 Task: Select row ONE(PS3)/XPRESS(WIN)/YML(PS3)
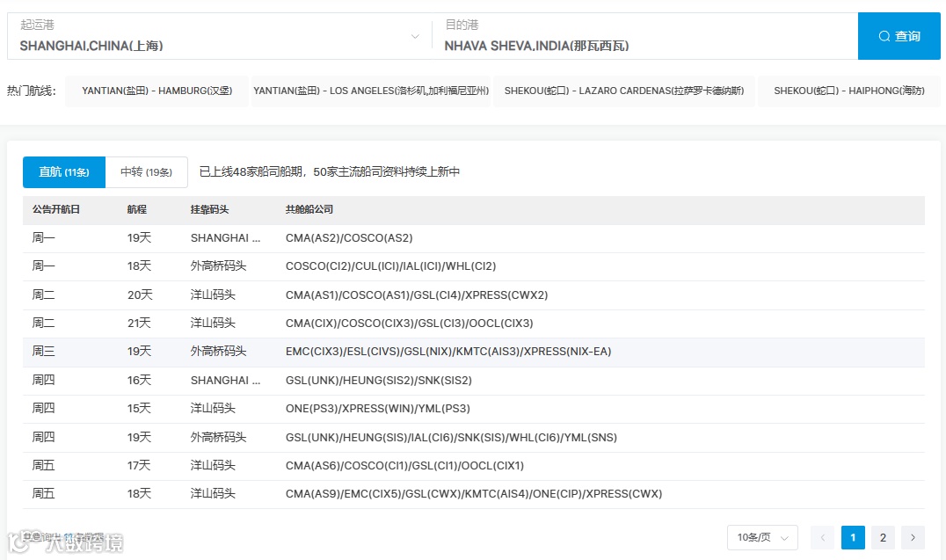pos(474,409)
